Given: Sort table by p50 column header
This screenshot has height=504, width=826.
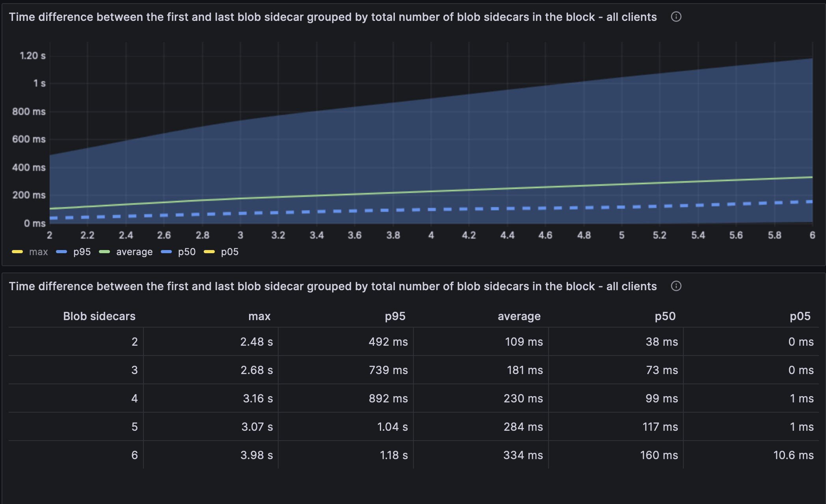Looking at the screenshot, I should click(x=665, y=316).
